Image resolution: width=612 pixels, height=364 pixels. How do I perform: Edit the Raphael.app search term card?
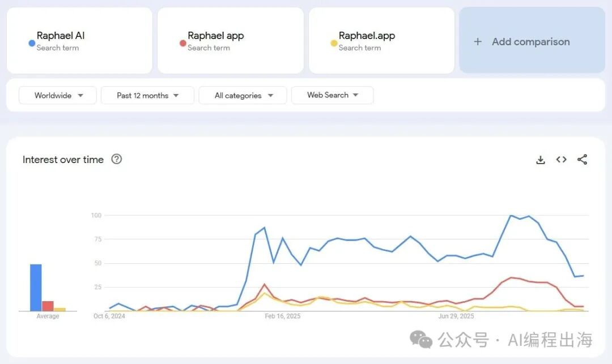point(367,36)
